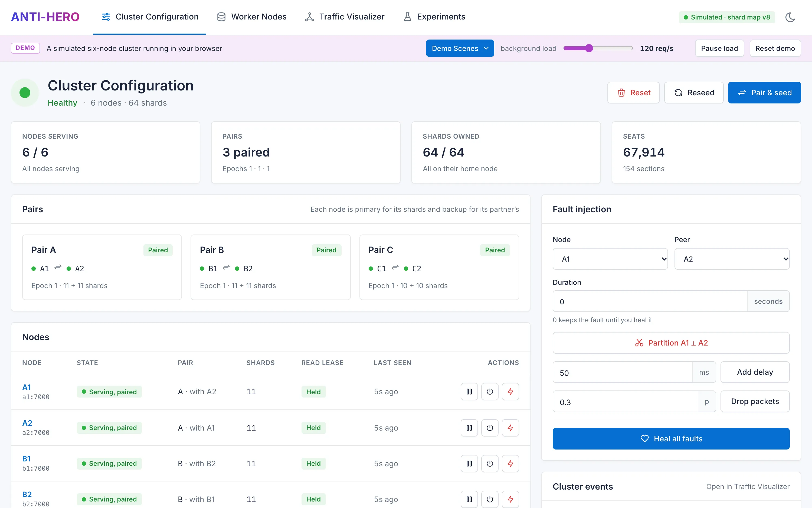Power off node A1 via power icon

tap(490, 391)
